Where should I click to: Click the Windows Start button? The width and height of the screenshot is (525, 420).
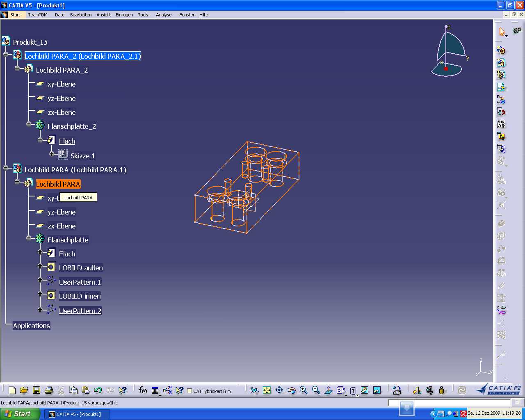tap(20, 414)
